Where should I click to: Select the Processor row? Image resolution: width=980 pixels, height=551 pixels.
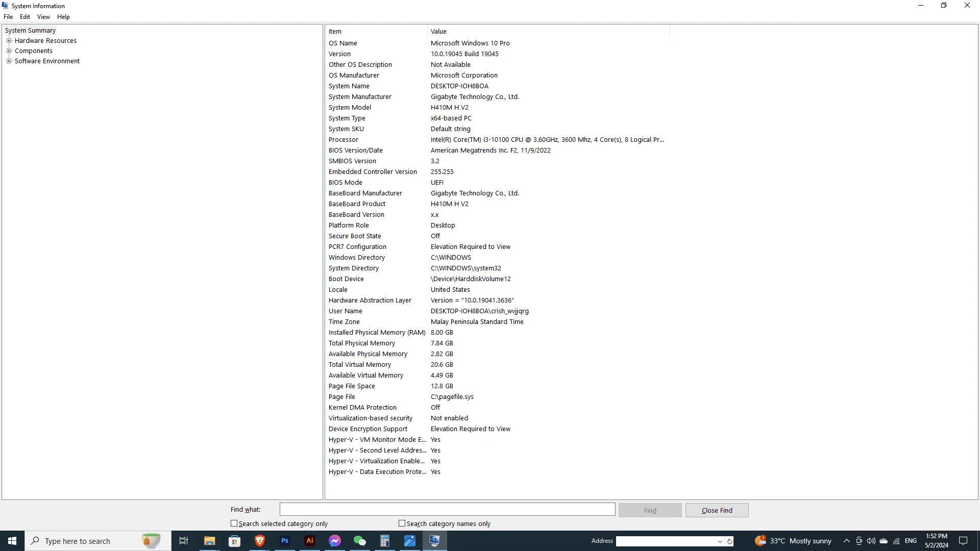[498, 140]
